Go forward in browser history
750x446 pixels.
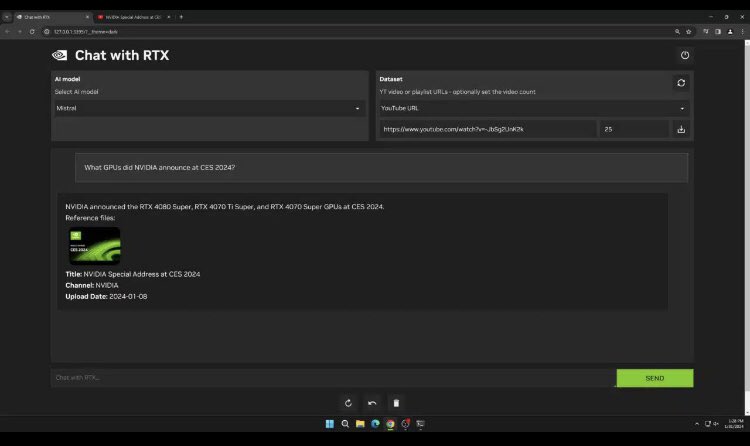pos(20,32)
